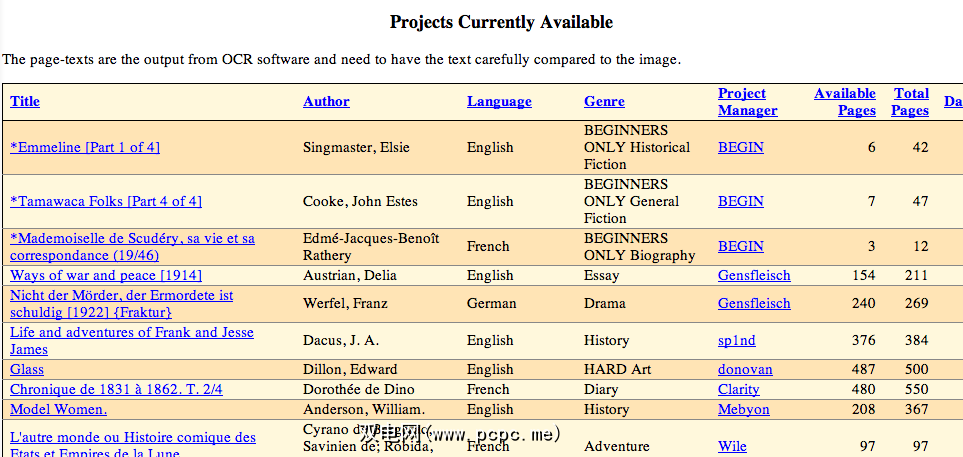Image resolution: width=963 pixels, height=457 pixels.
Task: Sort projects by Genre header
Action: 604,101
